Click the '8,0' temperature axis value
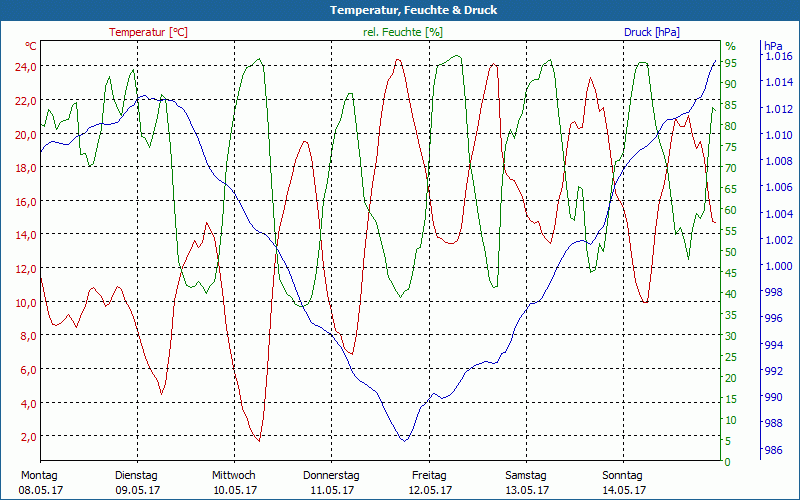This screenshot has width=800, height=500. [x=29, y=336]
